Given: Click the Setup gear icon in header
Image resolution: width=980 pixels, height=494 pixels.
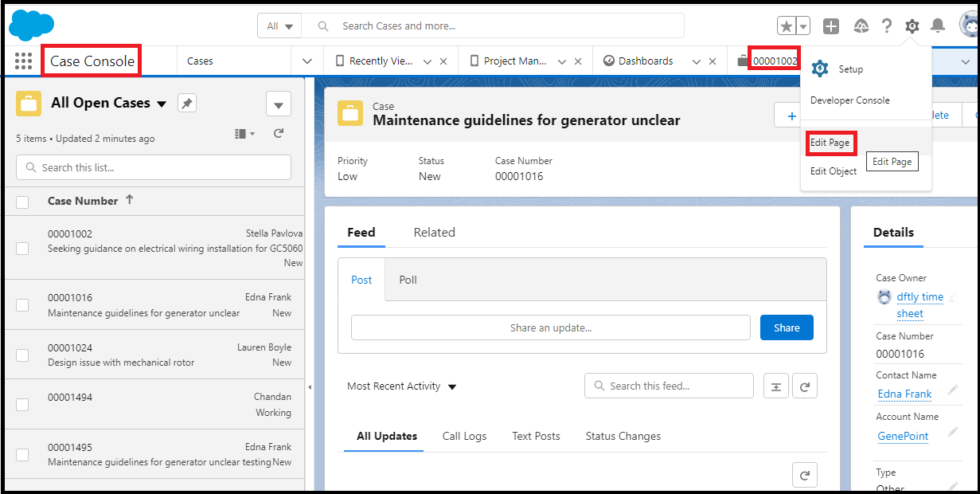Looking at the screenshot, I should (x=912, y=26).
